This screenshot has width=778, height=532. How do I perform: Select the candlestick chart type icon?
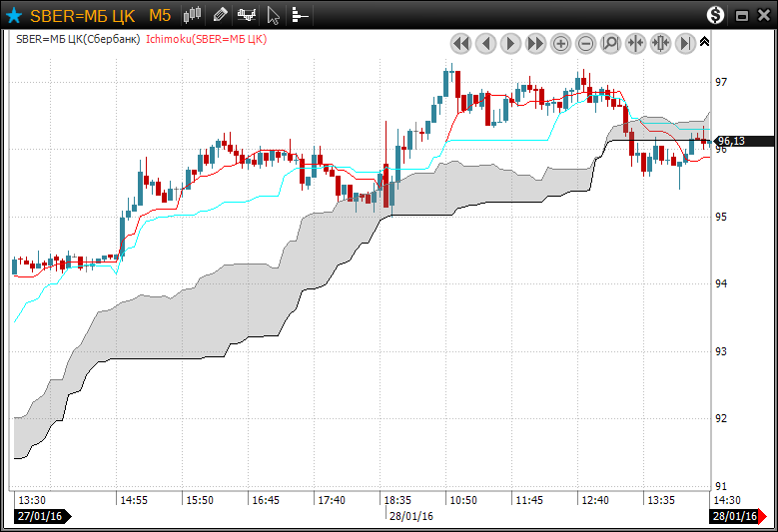(193, 15)
